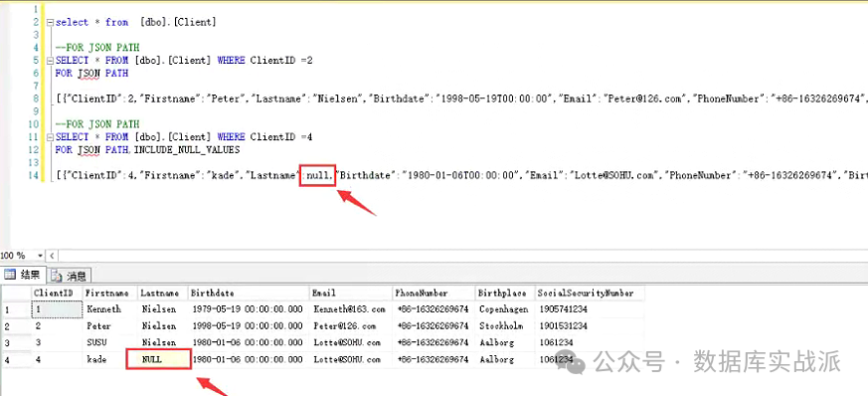
Task: Select the Birthdate column header
Action: pyautogui.click(x=249, y=293)
